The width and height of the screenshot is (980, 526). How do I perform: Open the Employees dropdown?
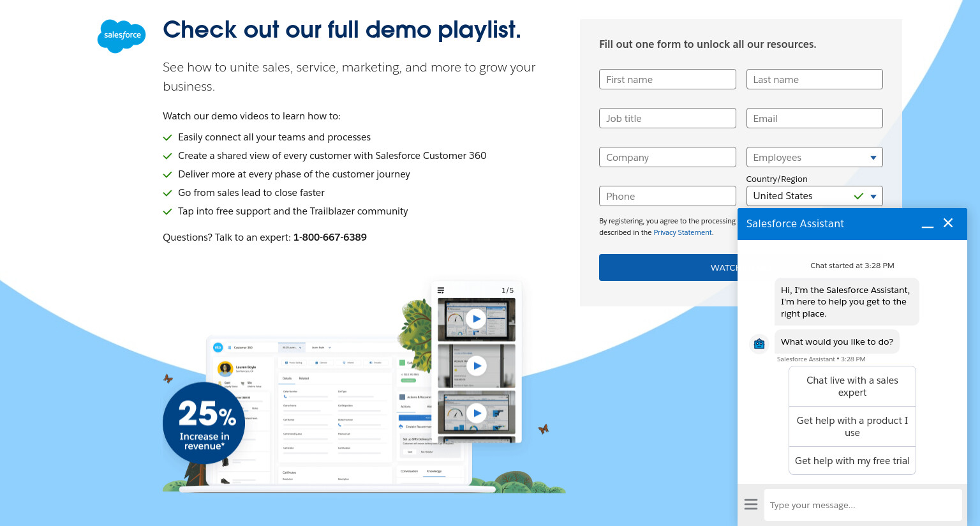[814, 157]
